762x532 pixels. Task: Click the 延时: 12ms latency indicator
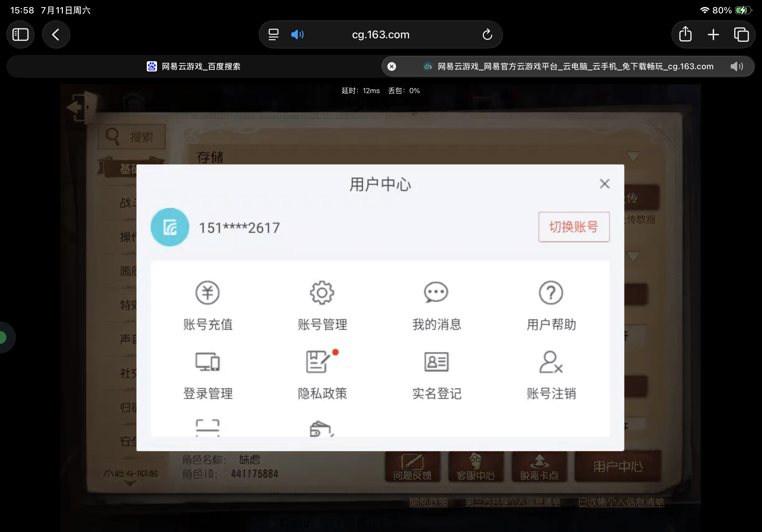pyautogui.click(x=361, y=91)
